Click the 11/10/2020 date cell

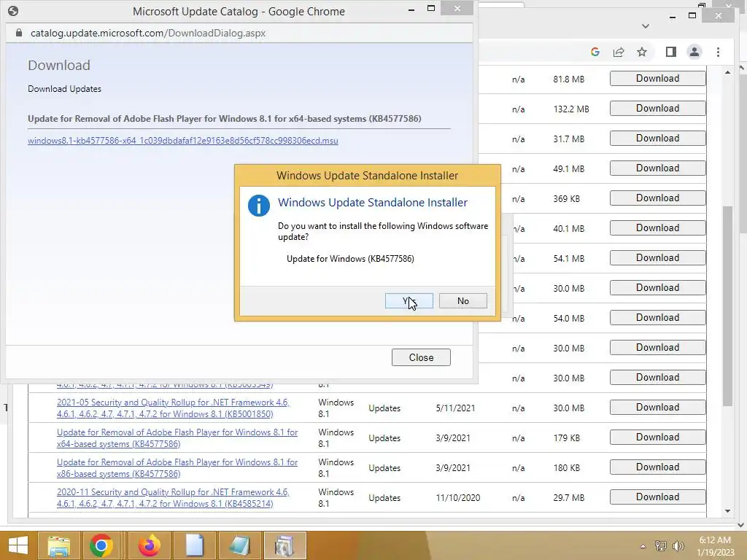tap(458, 498)
